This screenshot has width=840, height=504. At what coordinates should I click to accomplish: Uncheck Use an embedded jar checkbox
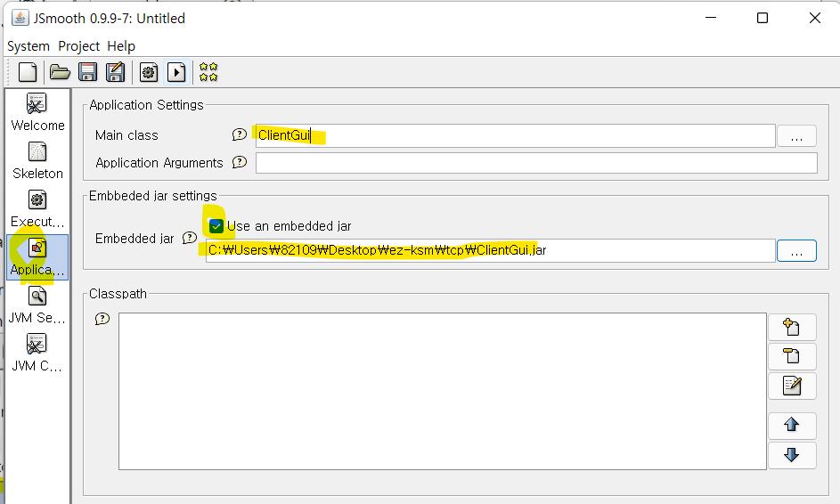coord(216,226)
